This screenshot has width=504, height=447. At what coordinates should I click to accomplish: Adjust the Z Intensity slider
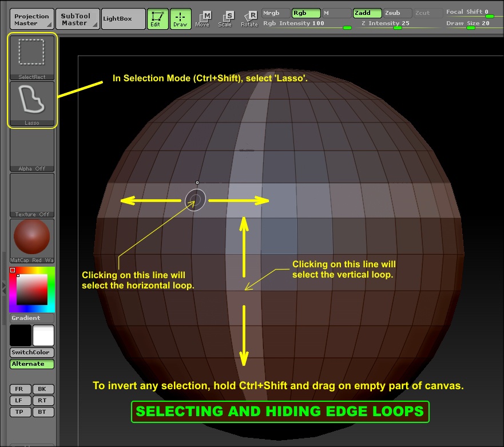click(399, 24)
